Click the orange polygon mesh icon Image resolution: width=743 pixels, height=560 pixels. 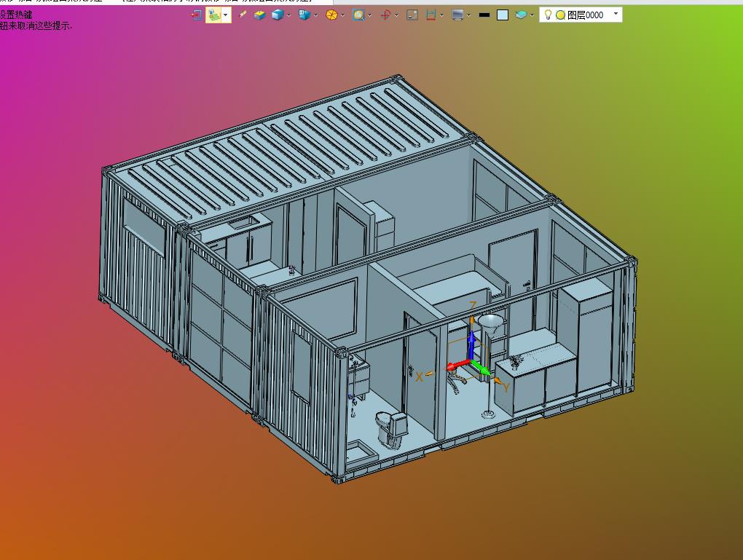(x=331, y=15)
